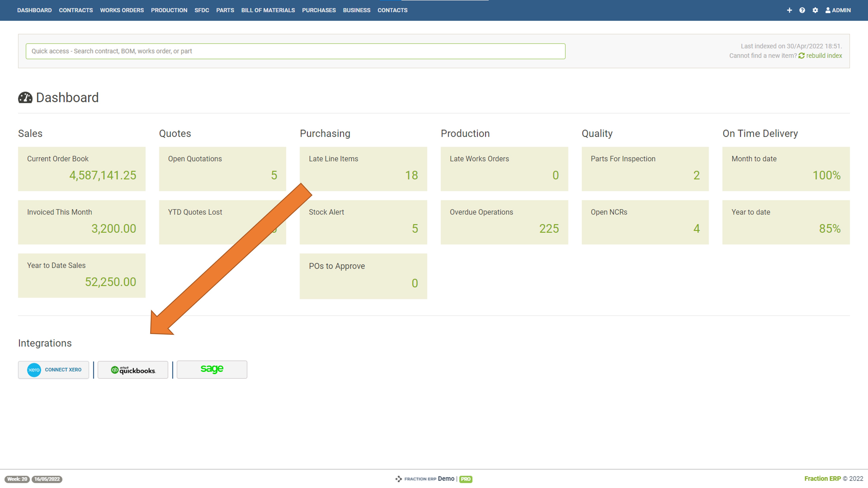
Task: Open the help question mark icon
Action: (802, 10)
